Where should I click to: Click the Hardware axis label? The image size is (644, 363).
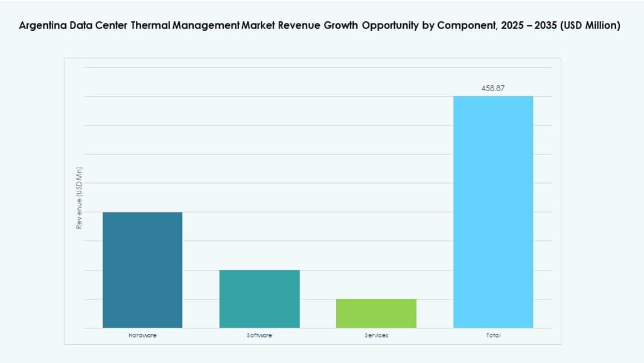tap(142, 334)
